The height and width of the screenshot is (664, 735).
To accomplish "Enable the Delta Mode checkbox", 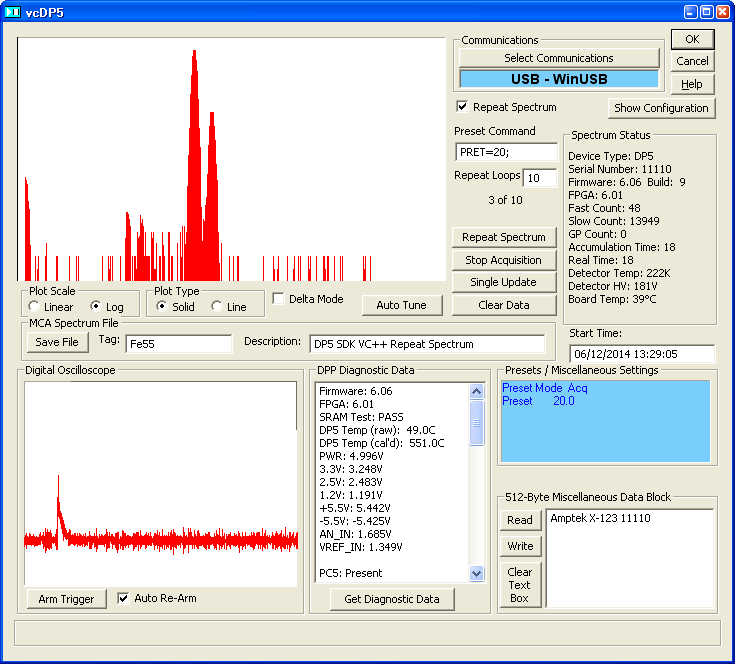I will point(278,298).
